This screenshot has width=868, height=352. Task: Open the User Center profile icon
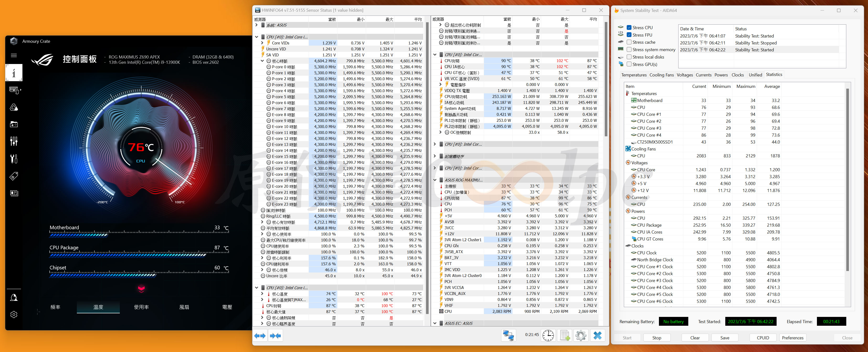tap(14, 297)
